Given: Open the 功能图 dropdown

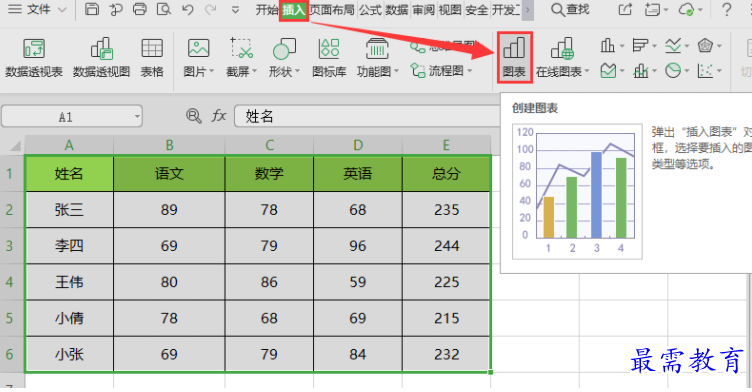Looking at the screenshot, I should [x=377, y=58].
